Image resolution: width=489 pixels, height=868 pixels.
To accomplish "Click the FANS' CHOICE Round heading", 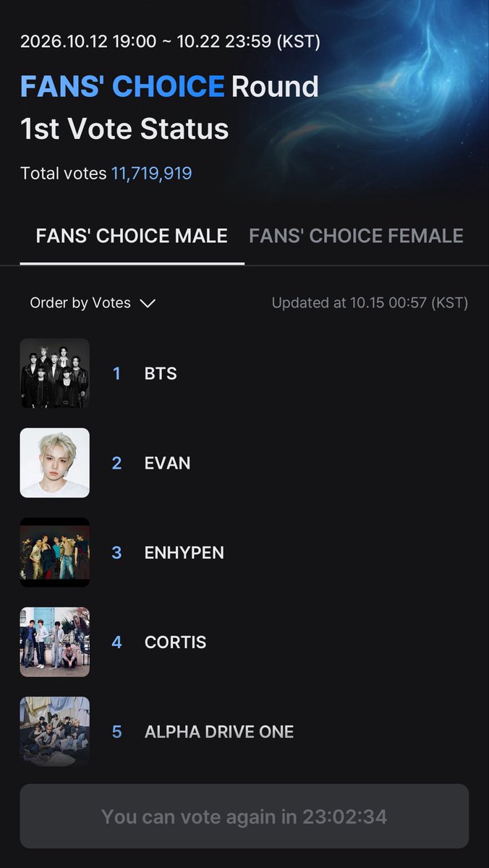I will (169, 87).
